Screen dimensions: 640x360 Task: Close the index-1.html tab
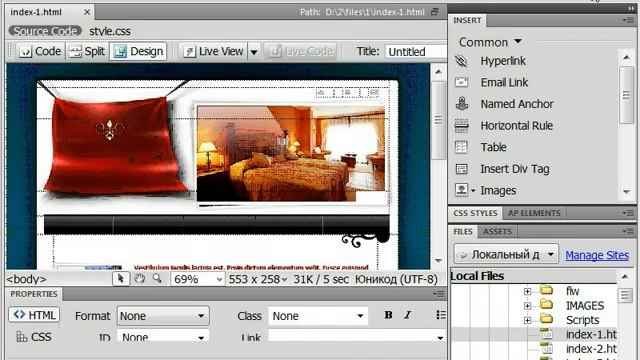pos(87,12)
